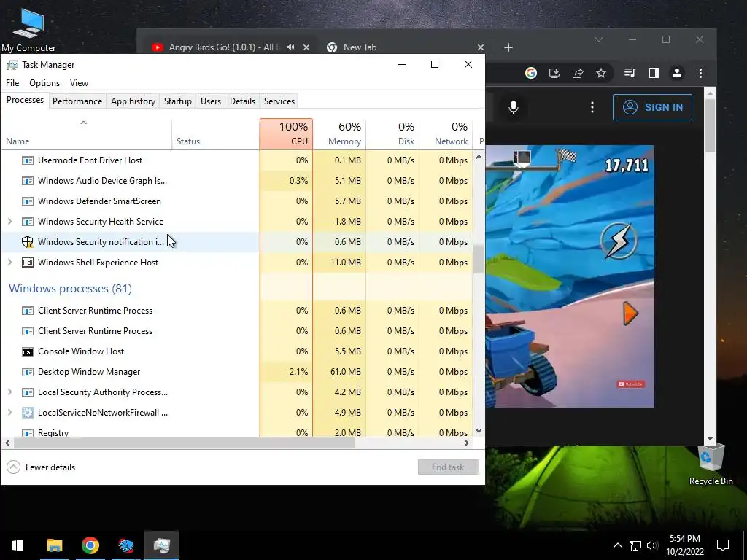Click the horizontal scrollbar right arrow in Task Manager
This screenshot has width=747, height=560.
467,443
